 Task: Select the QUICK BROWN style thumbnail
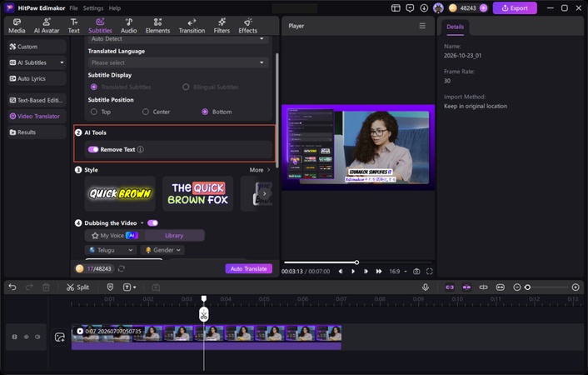coord(120,193)
